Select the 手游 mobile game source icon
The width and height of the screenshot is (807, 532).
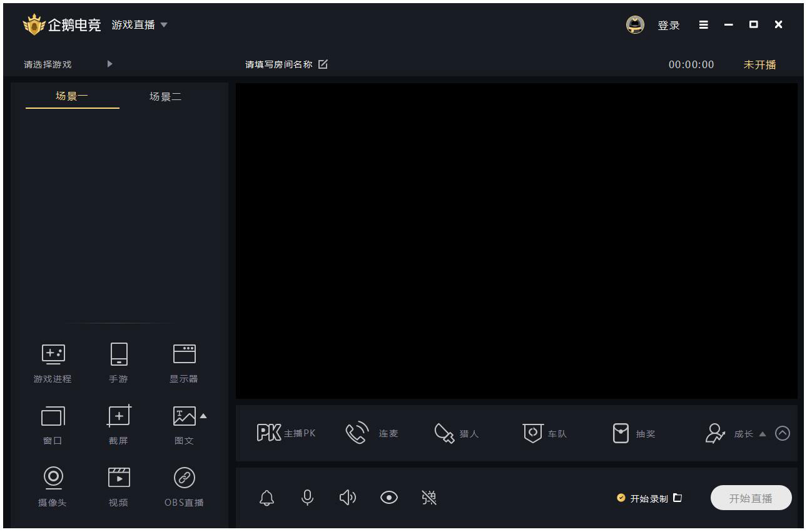coord(118,363)
